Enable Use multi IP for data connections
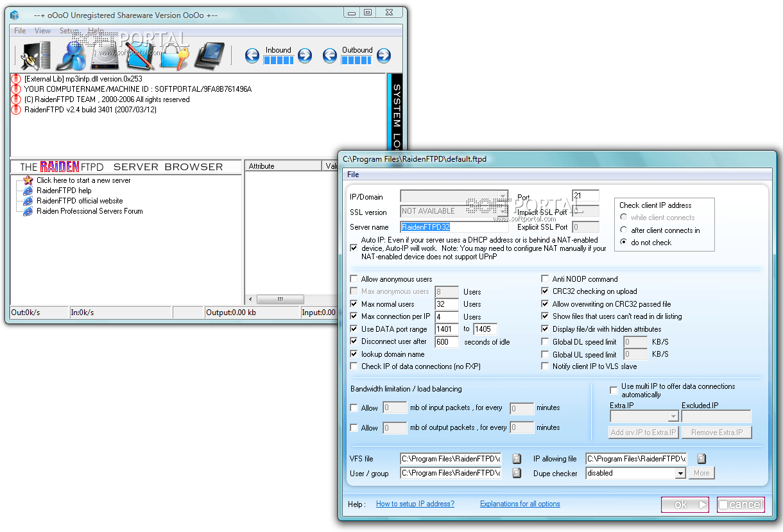783x532 pixels. point(614,390)
